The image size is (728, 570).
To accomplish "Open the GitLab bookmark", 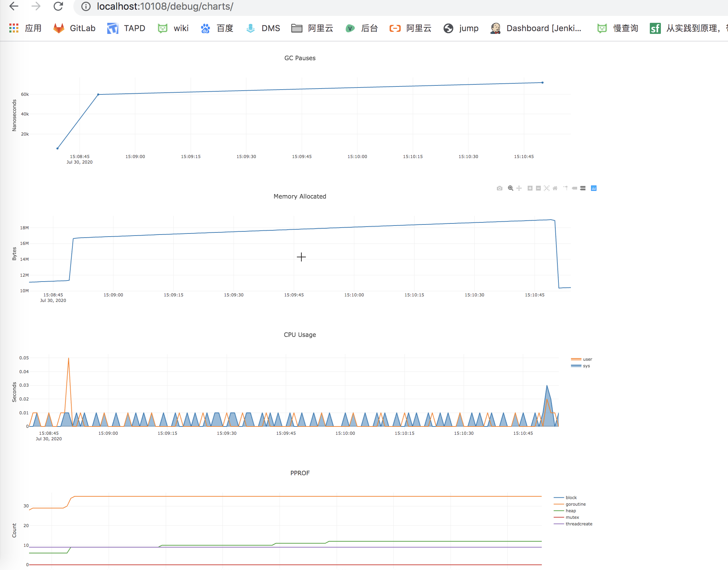I will (74, 28).
